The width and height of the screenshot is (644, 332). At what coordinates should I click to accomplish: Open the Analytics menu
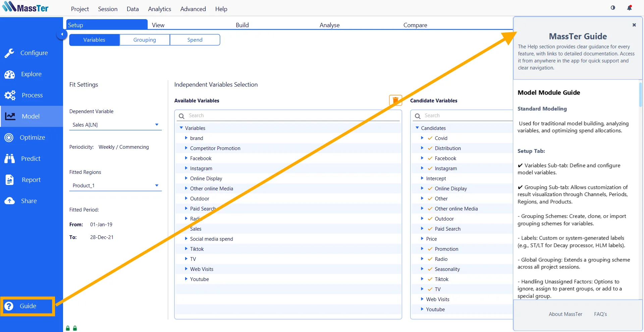tap(159, 9)
